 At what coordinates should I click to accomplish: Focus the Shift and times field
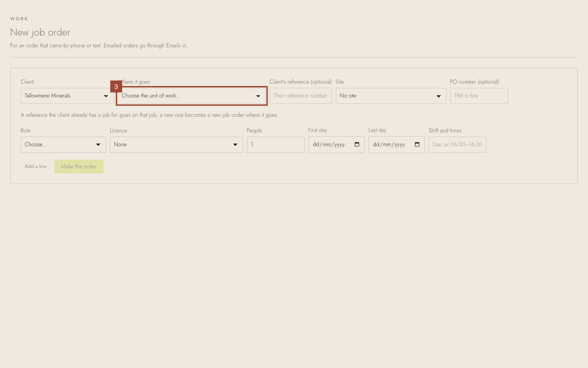click(458, 144)
